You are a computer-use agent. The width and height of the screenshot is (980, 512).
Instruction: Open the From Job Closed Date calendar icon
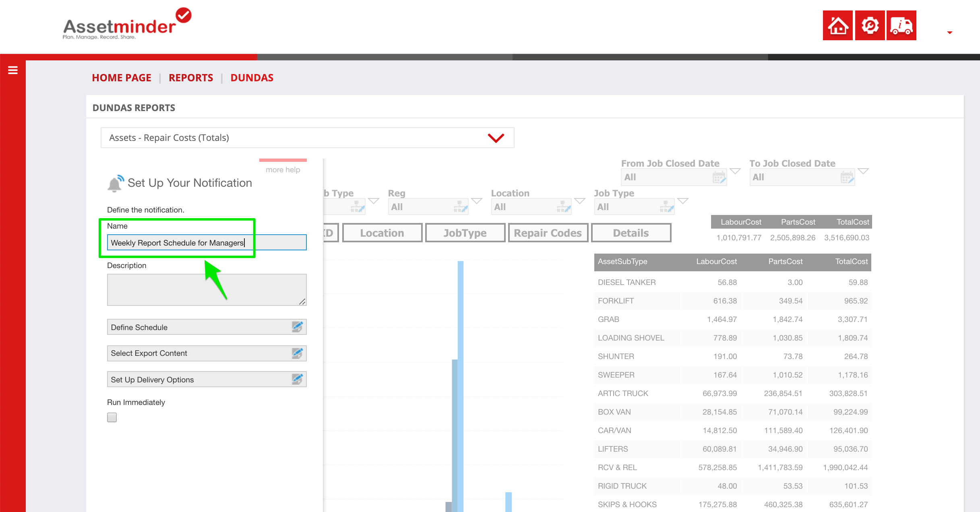coord(719,177)
